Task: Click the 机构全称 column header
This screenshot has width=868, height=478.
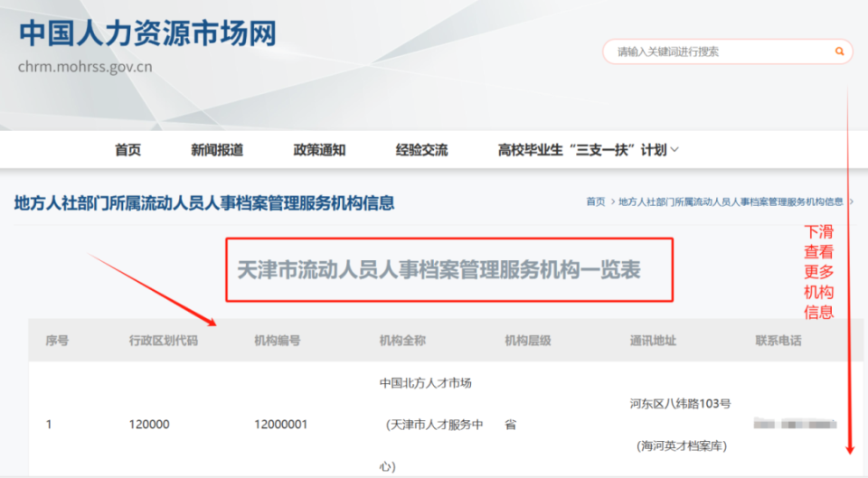Action: point(402,341)
